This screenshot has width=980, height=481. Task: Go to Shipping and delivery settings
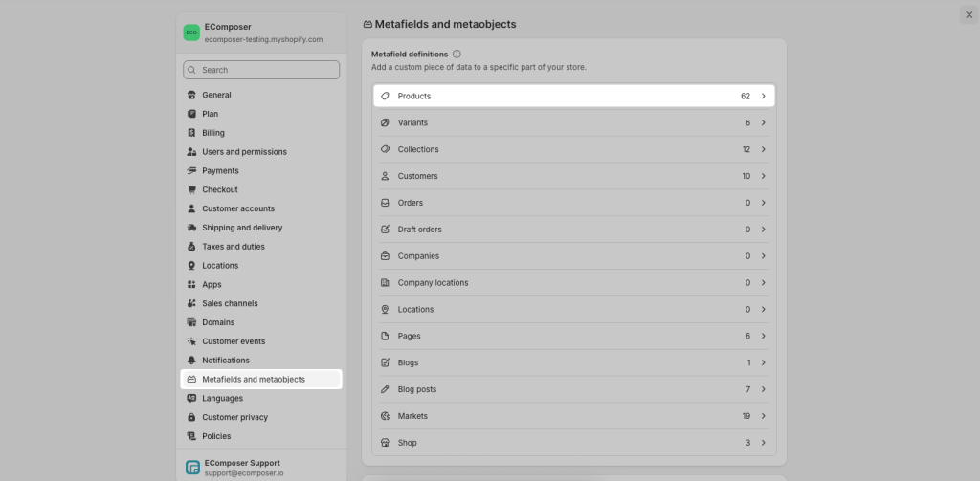242,228
